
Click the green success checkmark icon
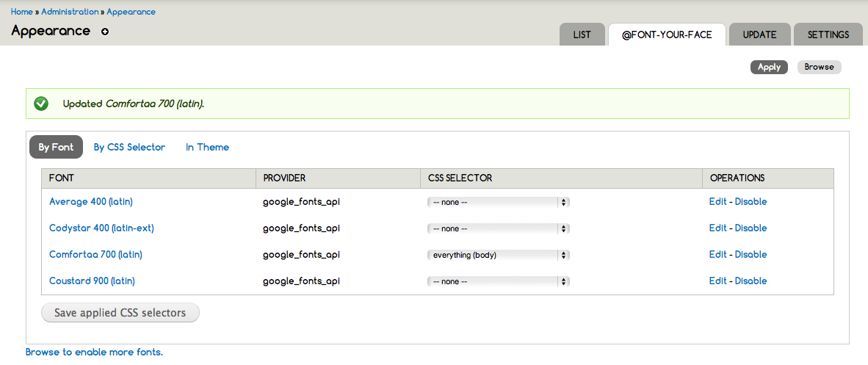[x=41, y=104]
